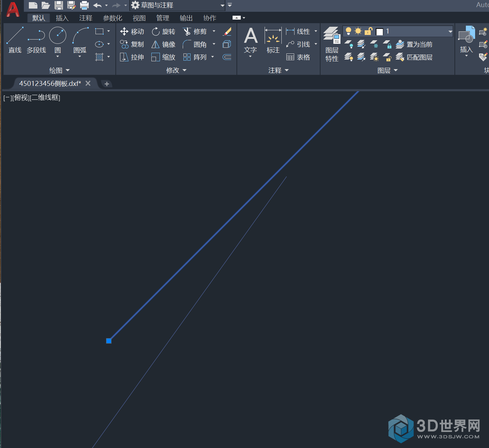Viewport: 489px width, 448px height.
Task: Activate the Scale (缩放) tool
Action: click(163, 57)
